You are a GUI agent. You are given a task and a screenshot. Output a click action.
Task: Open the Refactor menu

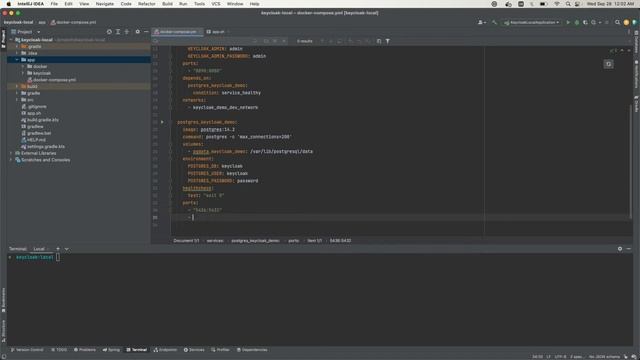pos(147,4)
